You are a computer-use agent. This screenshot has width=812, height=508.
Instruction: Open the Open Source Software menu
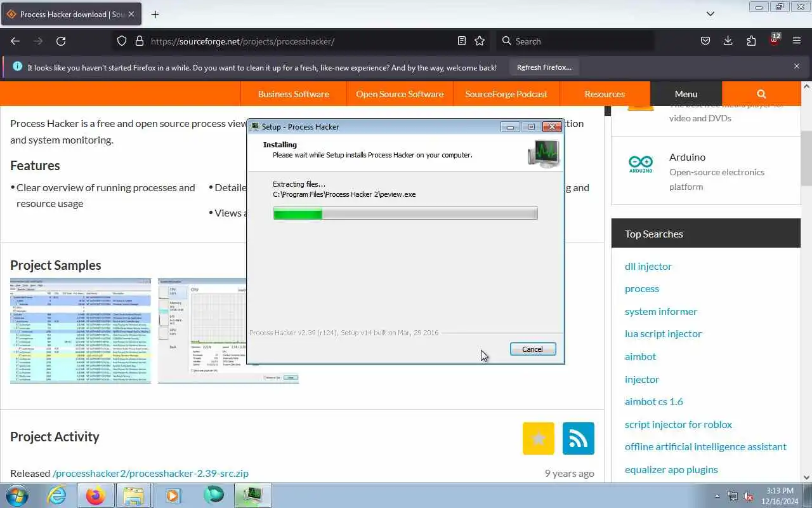pyautogui.click(x=400, y=94)
